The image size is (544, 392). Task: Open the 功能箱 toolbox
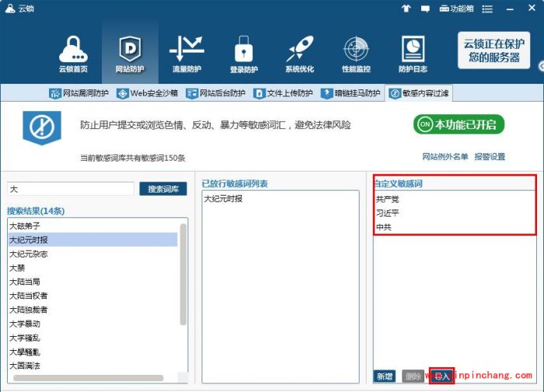pyautogui.click(x=456, y=9)
